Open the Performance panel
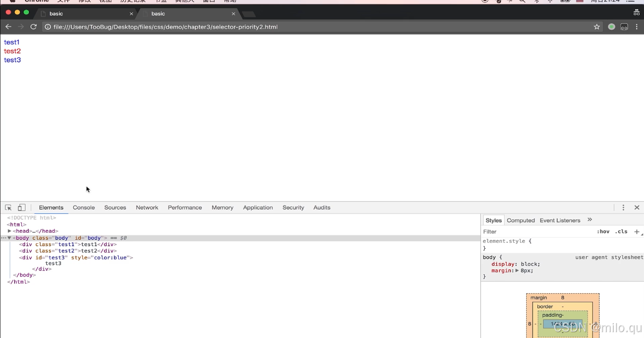Viewport: 644px width, 338px height. (x=185, y=208)
